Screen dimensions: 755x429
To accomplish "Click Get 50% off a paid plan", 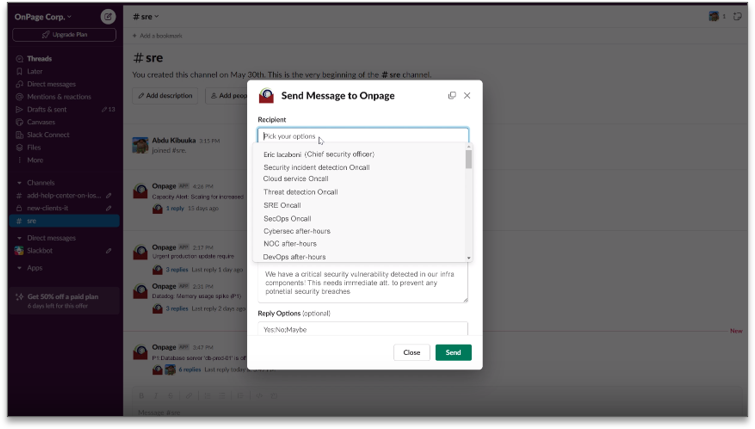I will (x=64, y=300).
